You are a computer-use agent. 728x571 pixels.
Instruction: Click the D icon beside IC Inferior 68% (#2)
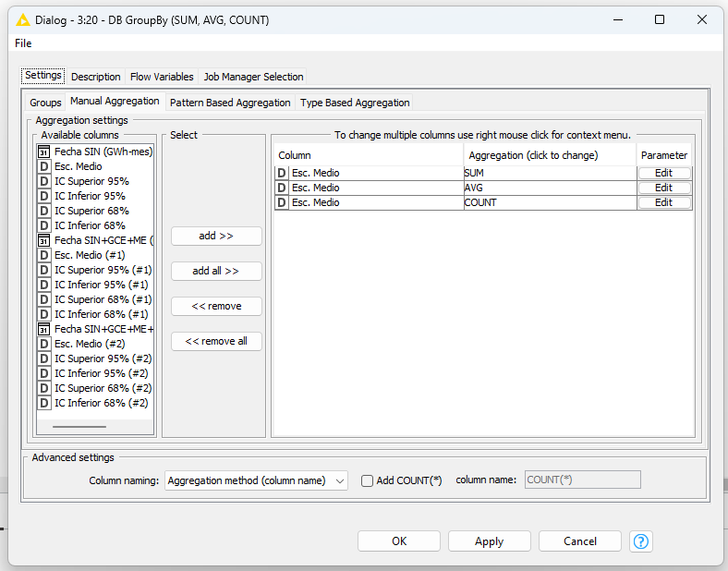[x=43, y=403]
